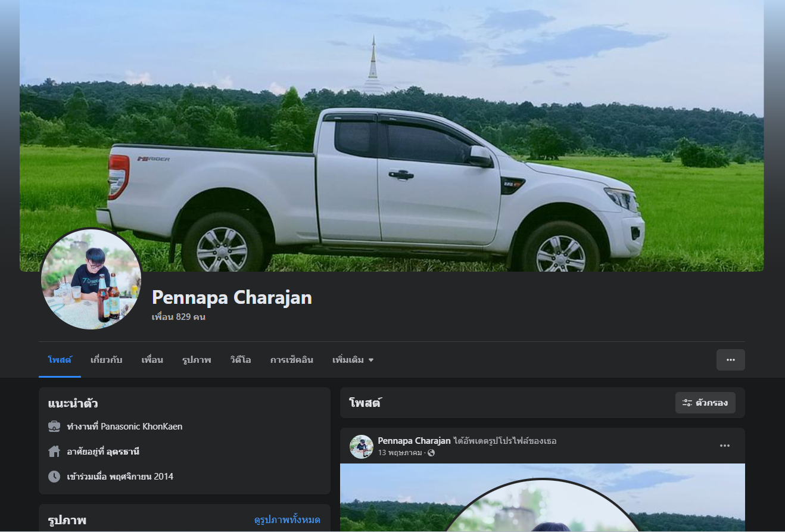
Task: Open the 13 พฤษภาคม post timestamp
Action: pyautogui.click(x=401, y=453)
